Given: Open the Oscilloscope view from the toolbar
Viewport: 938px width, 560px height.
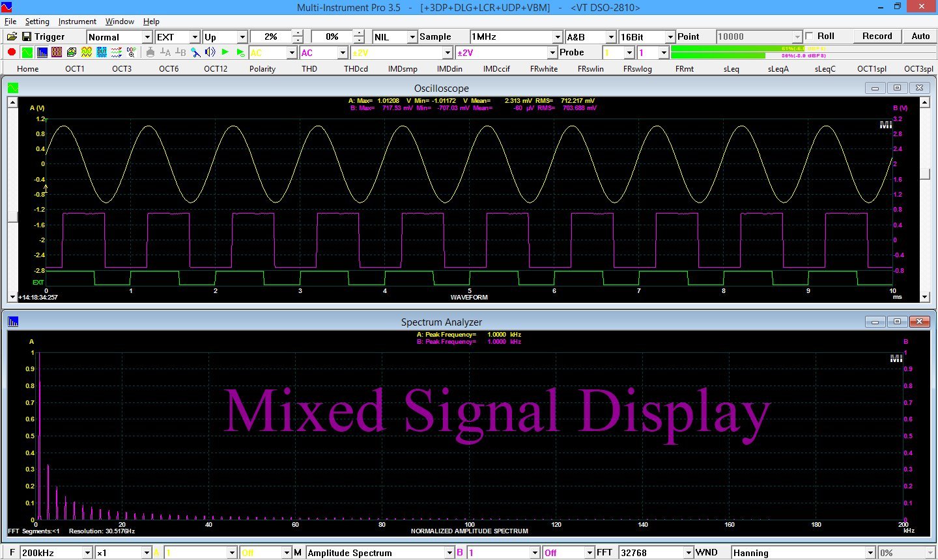Looking at the screenshot, I should point(27,53).
